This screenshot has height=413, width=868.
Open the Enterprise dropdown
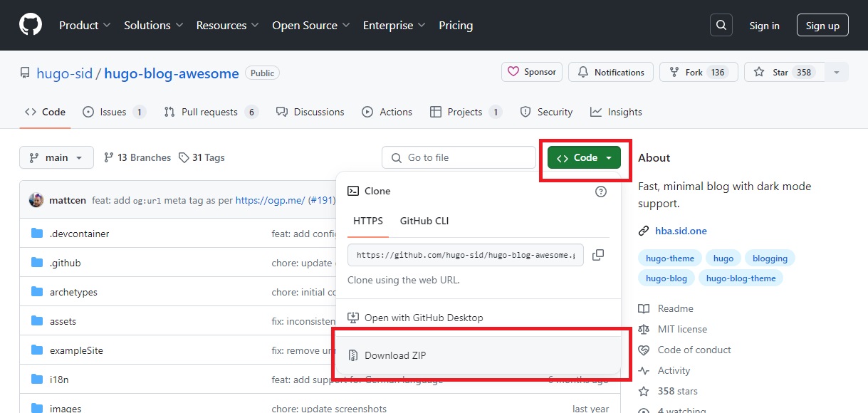(x=394, y=25)
